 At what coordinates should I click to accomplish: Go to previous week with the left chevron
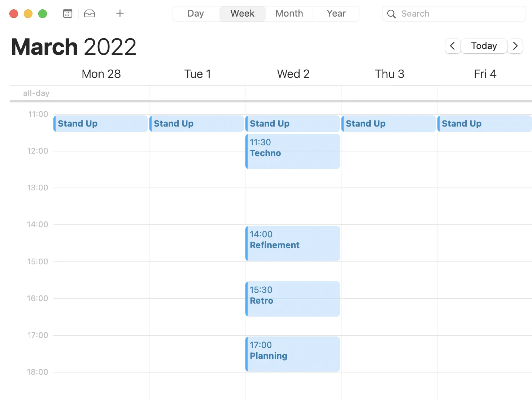click(x=453, y=46)
